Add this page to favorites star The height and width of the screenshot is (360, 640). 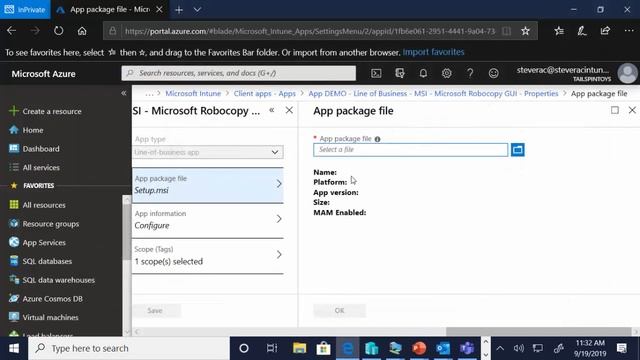tap(525, 31)
